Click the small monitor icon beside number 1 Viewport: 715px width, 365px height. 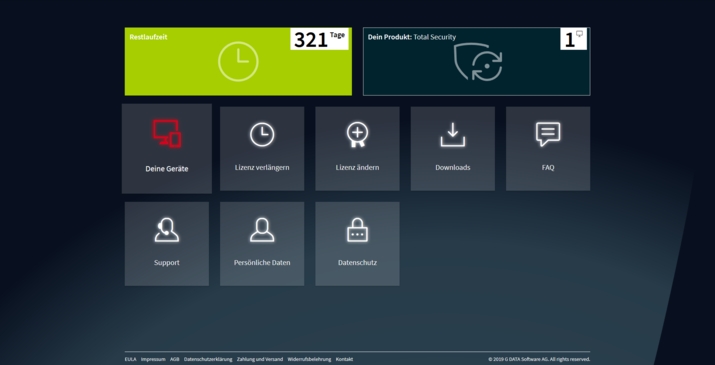(580, 34)
